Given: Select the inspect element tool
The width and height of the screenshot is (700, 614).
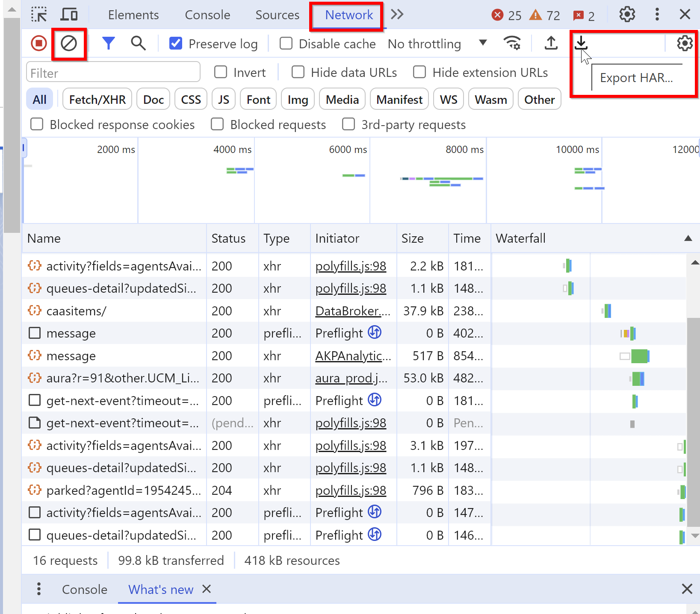Looking at the screenshot, I should [x=39, y=14].
